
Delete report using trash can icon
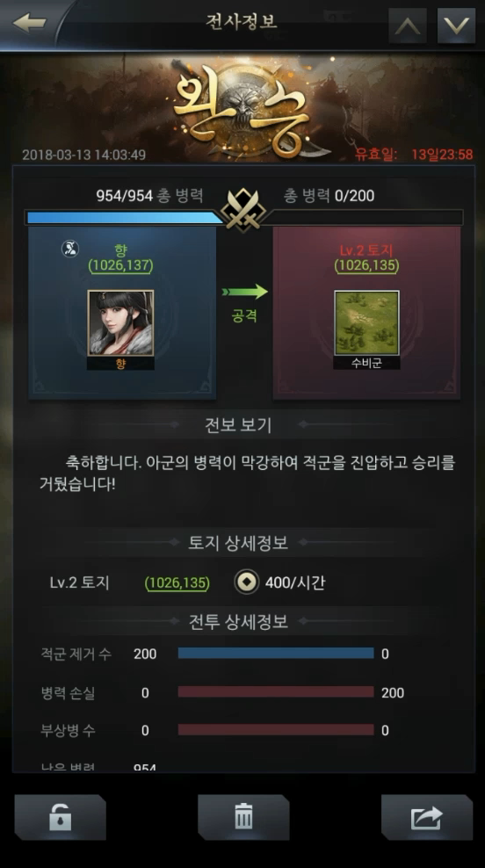coord(243,818)
